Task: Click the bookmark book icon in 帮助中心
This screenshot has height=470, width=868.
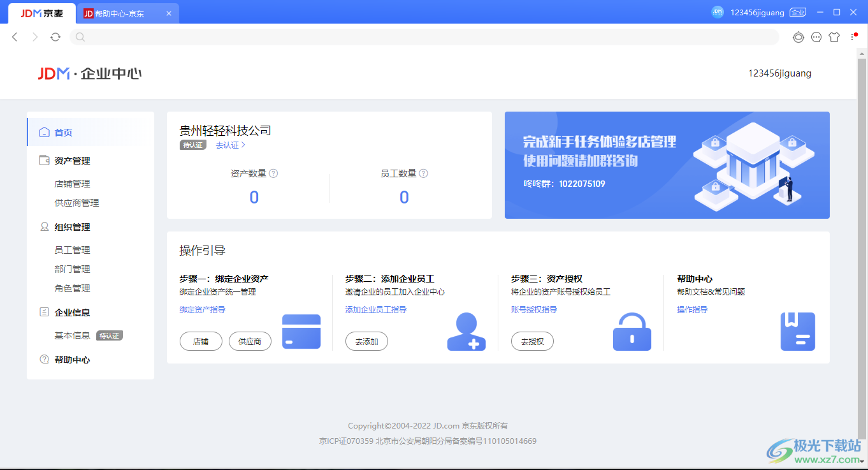Action: (798, 332)
